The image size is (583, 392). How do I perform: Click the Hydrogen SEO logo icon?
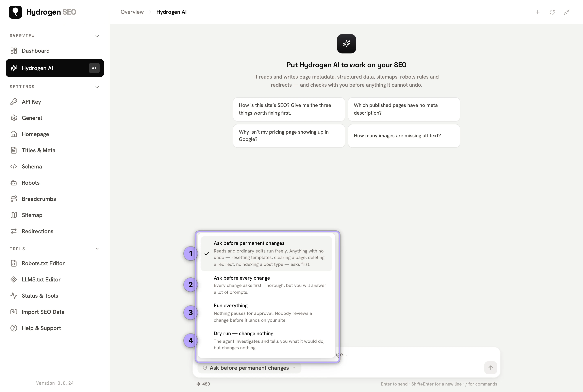(15, 12)
